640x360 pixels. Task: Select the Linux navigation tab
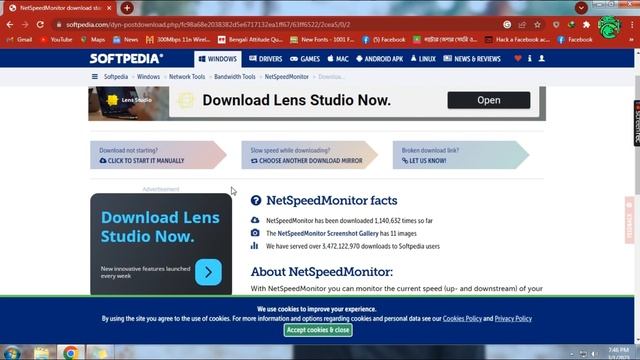[x=423, y=59]
